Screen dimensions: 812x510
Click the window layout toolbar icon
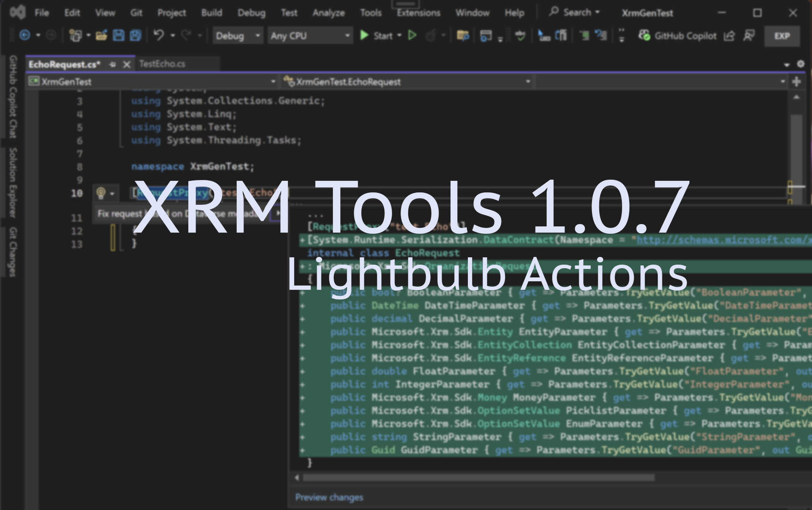[486, 36]
